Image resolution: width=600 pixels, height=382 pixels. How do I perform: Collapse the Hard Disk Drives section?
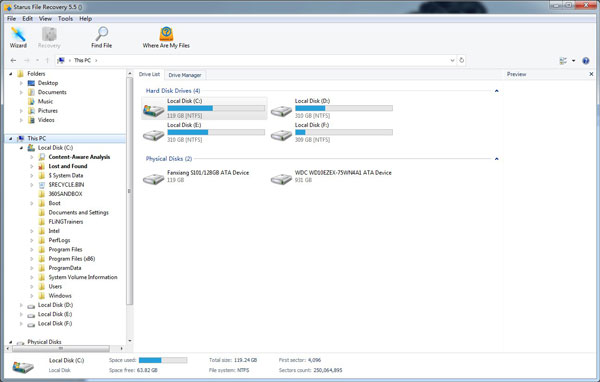497,91
